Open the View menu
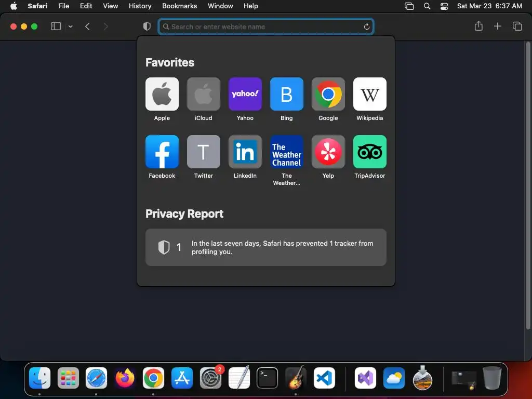Viewport: 532px width, 399px height. tap(111, 6)
